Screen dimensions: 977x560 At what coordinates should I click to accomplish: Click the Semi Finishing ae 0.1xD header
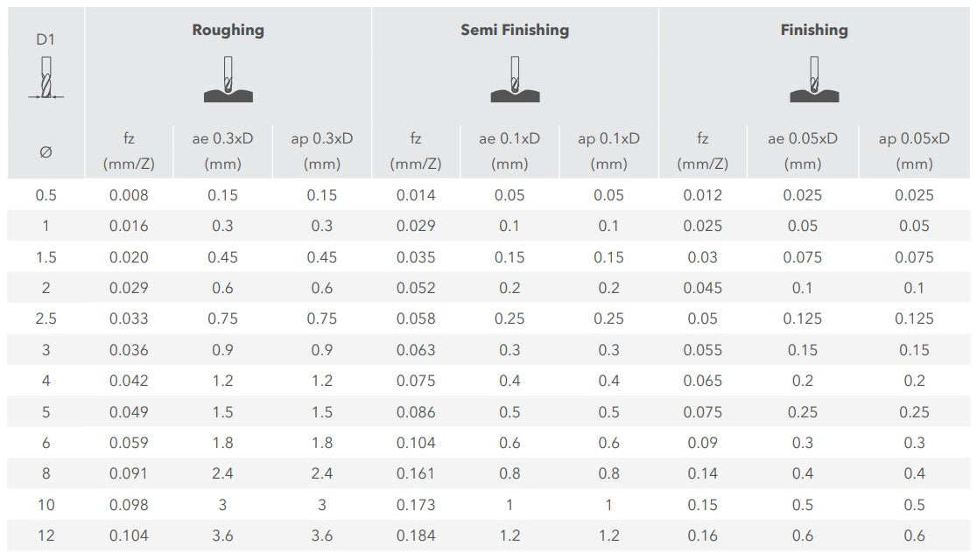click(x=510, y=150)
